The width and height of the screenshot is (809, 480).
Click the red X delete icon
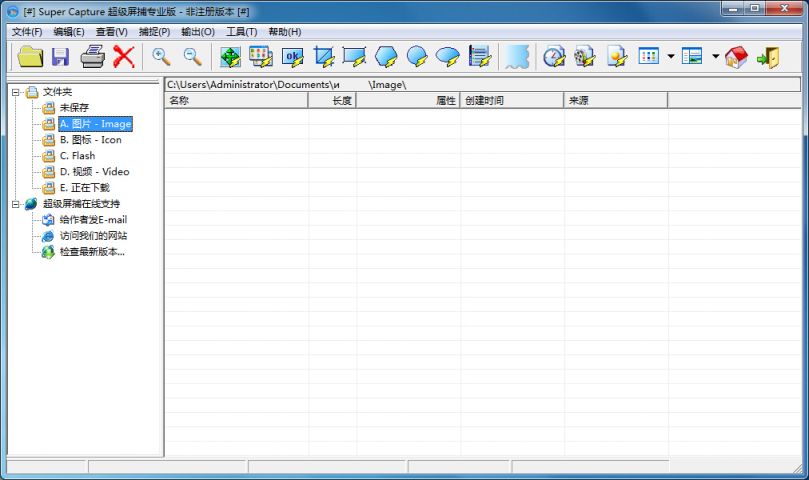coord(123,57)
